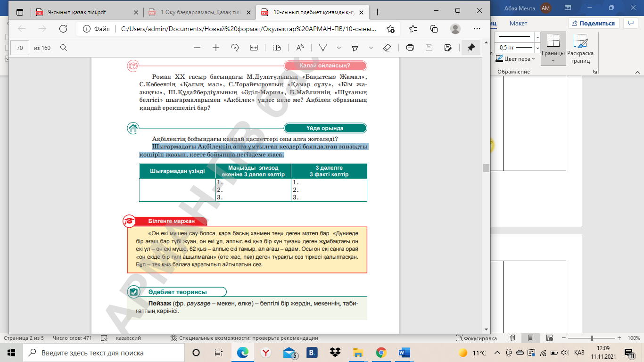Open the PDF search magnifier icon

click(63, 48)
